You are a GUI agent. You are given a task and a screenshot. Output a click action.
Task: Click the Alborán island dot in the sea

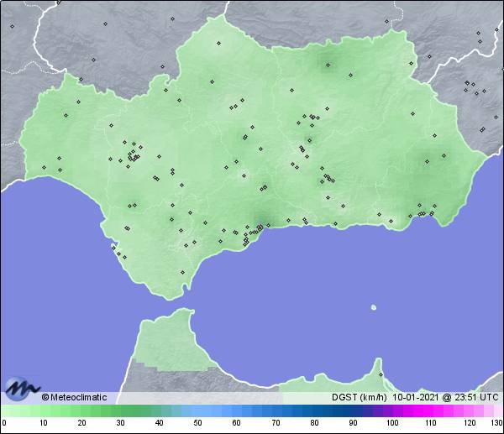click(373, 307)
